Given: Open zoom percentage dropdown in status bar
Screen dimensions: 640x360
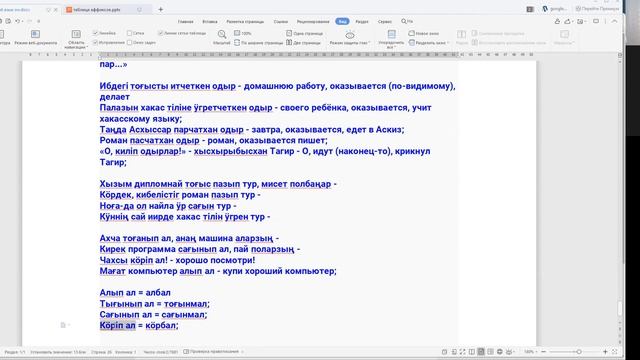Looking at the screenshot, I should [530, 351].
